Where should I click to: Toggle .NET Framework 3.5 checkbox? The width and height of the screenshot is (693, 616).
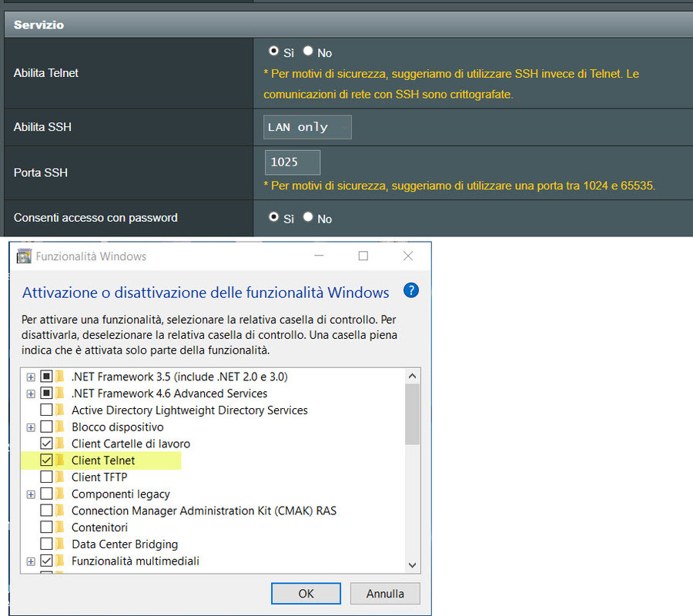coord(46,377)
